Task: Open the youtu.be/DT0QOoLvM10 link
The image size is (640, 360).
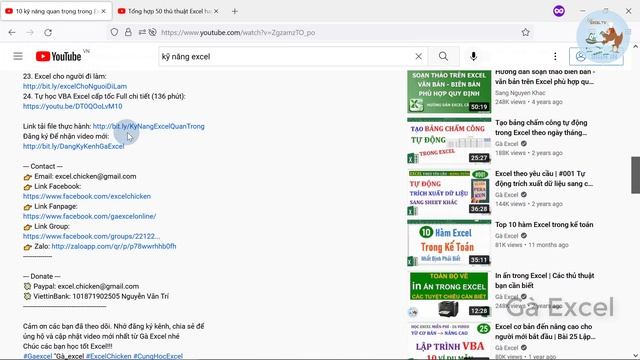Action: click(x=73, y=106)
